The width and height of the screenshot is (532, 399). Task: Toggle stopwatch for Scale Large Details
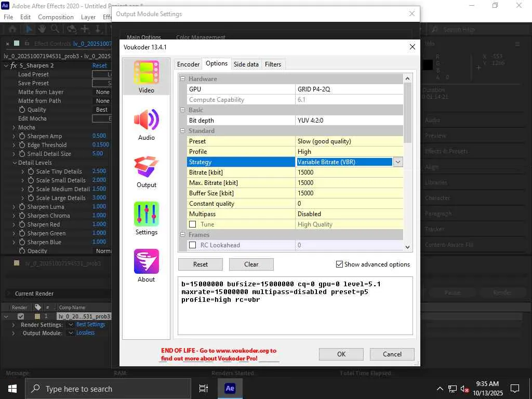click(31, 198)
